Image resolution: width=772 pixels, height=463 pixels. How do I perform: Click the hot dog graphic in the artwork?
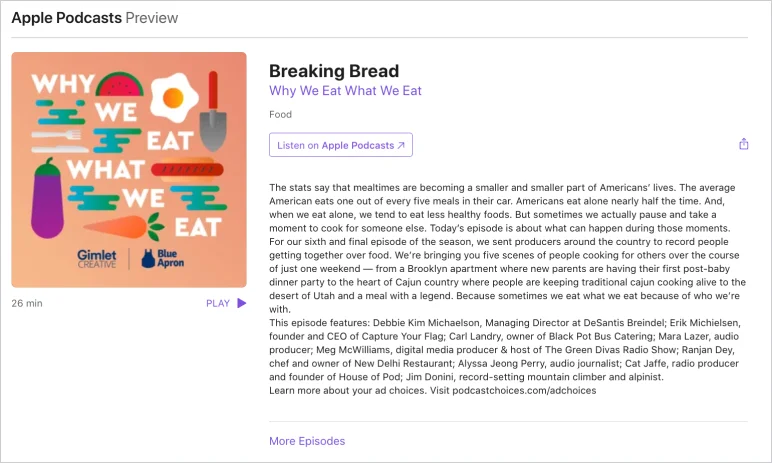187,169
